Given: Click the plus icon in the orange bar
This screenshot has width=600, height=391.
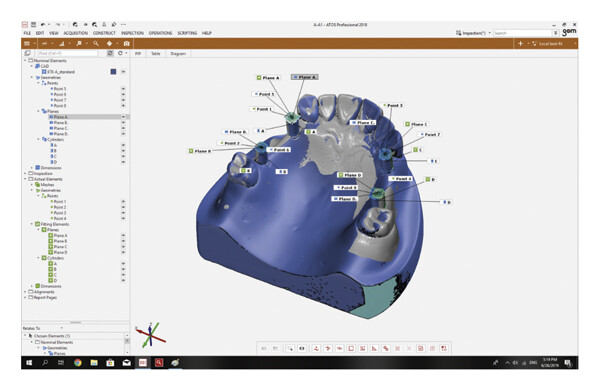Looking at the screenshot, I should click(x=520, y=44).
